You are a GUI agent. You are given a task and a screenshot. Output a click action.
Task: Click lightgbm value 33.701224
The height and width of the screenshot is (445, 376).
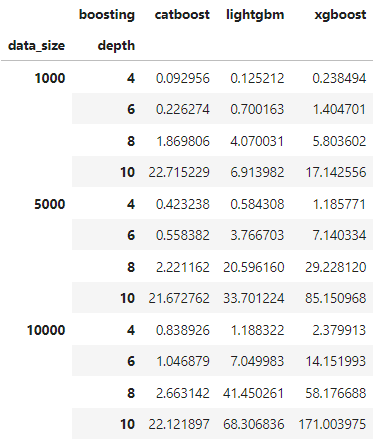254,298
